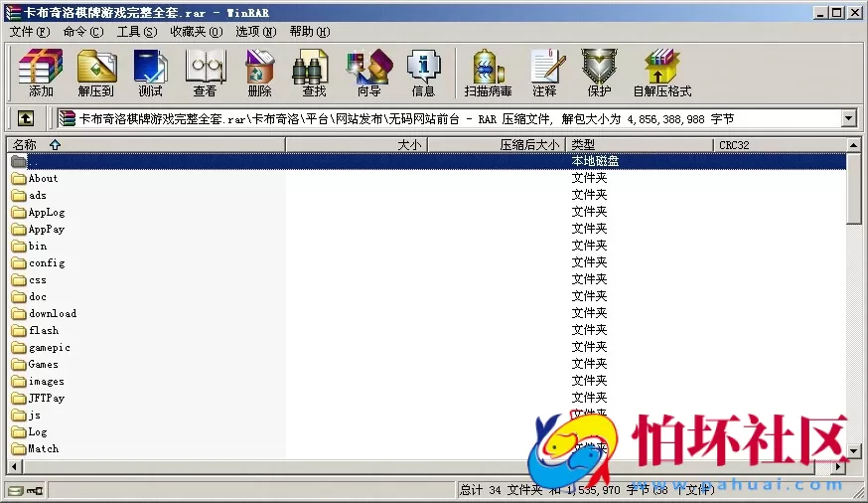Click the Add (添加) toolbar icon
This screenshot has height=503, width=868.
[41, 73]
